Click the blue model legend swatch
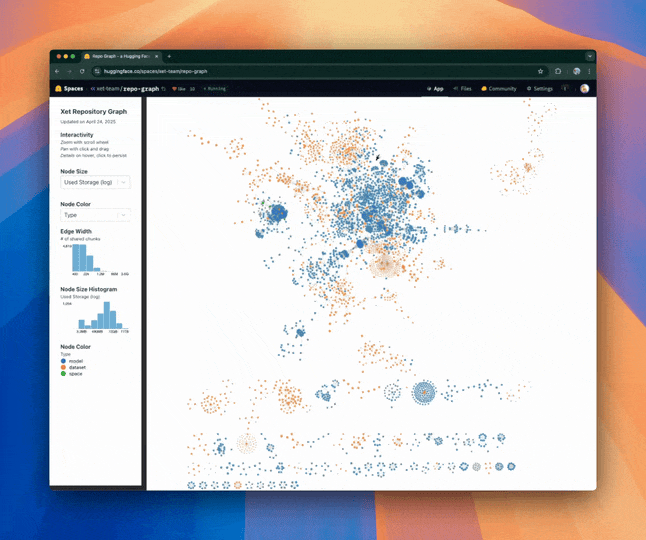646x540 pixels. (63, 361)
